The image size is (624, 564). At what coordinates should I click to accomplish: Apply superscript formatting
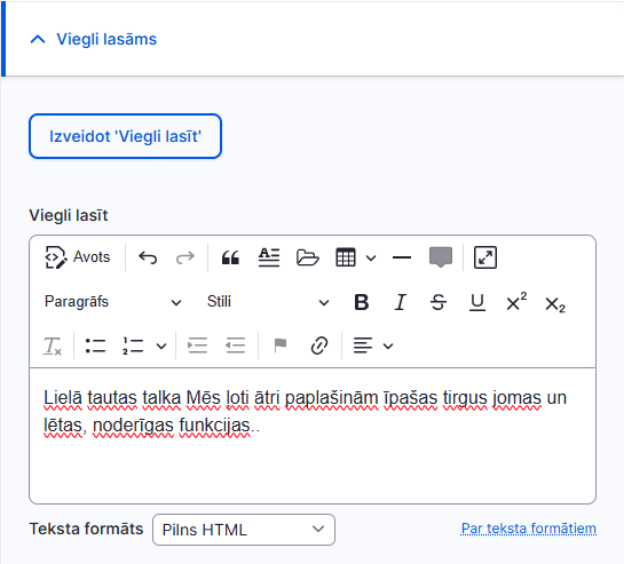tap(516, 302)
